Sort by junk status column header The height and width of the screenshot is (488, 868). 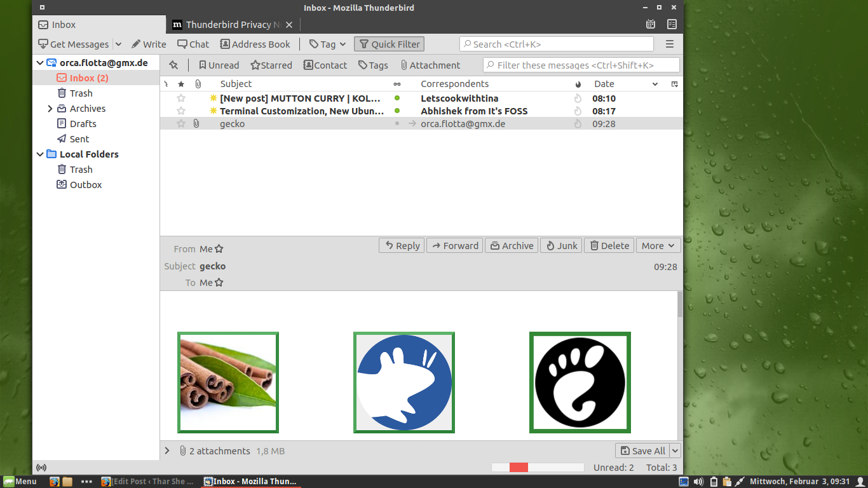(578, 84)
